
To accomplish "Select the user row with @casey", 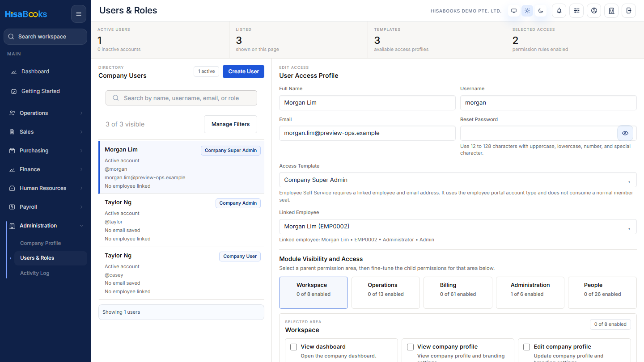I will point(182,273).
